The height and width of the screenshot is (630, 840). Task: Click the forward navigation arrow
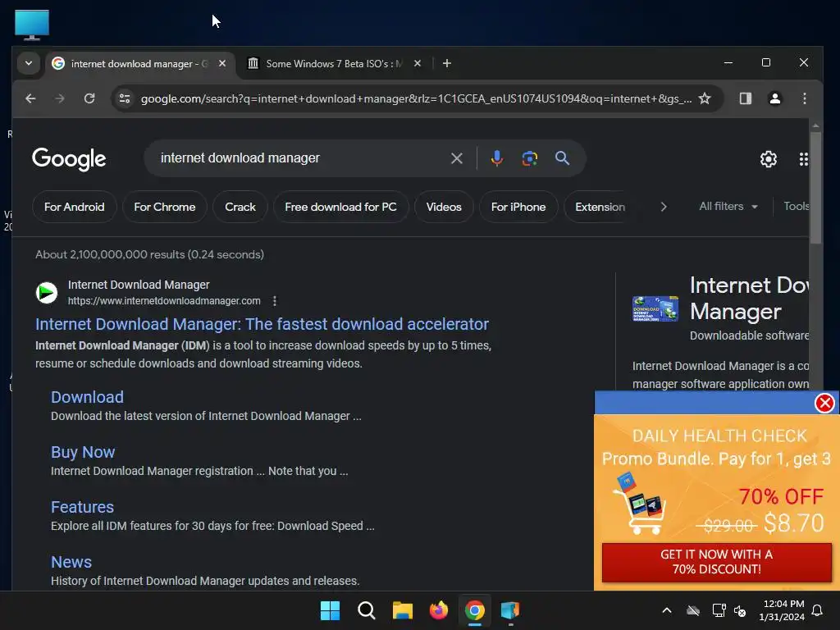click(x=59, y=98)
